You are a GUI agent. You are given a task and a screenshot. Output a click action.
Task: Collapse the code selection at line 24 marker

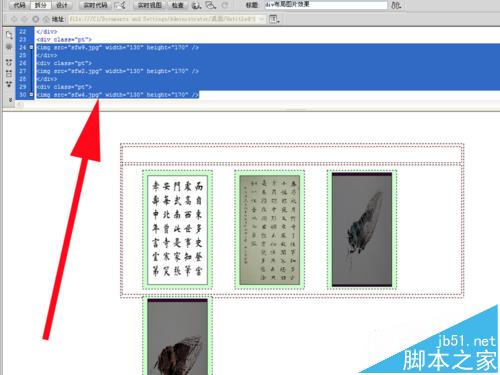pyautogui.click(x=31, y=47)
